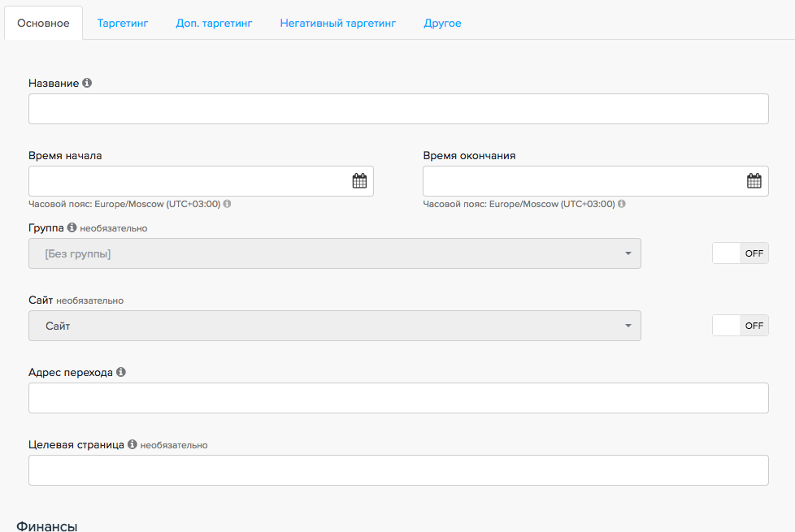Open the calendar for Время начала
The image size is (795, 532).
click(359, 181)
